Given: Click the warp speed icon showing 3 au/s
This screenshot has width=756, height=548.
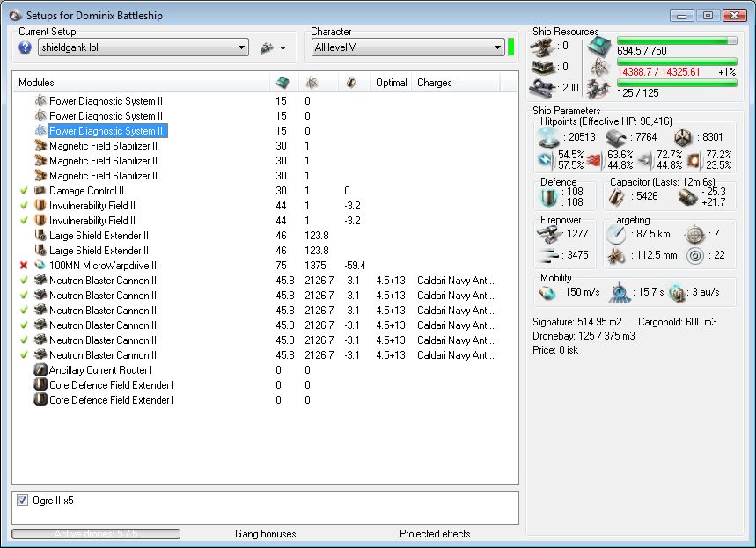Looking at the screenshot, I should [678, 293].
